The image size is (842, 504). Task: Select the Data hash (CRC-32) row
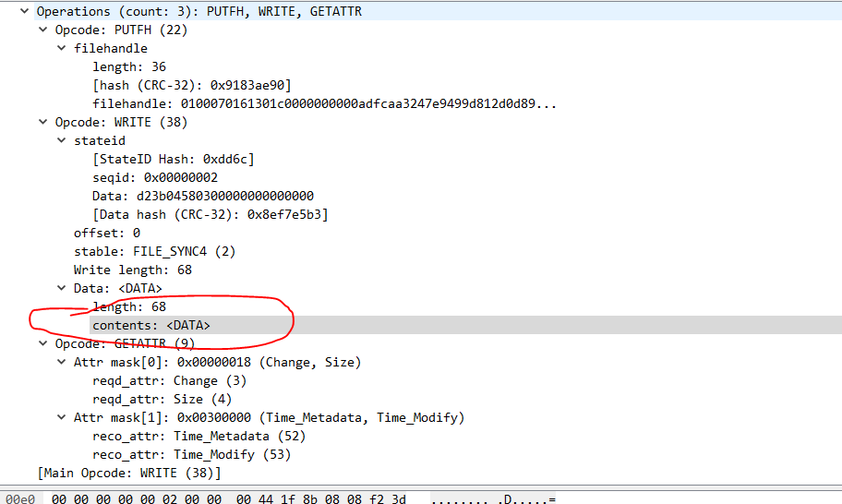[210, 215]
